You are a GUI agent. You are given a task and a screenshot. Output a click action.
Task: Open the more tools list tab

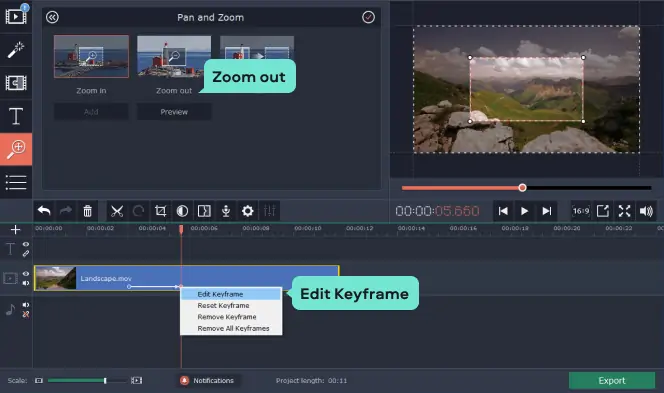16,182
